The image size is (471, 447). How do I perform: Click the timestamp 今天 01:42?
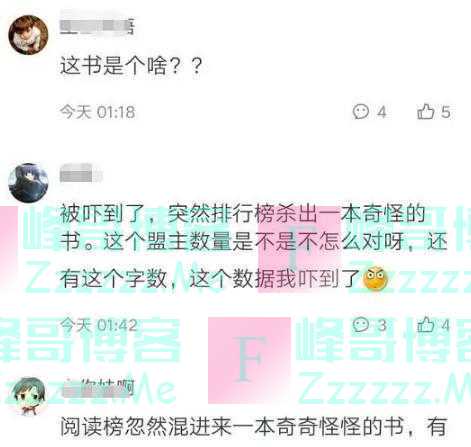[x=98, y=325]
